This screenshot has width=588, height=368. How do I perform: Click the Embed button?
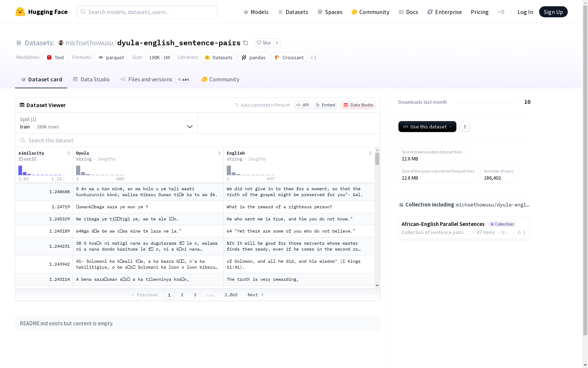(x=325, y=105)
